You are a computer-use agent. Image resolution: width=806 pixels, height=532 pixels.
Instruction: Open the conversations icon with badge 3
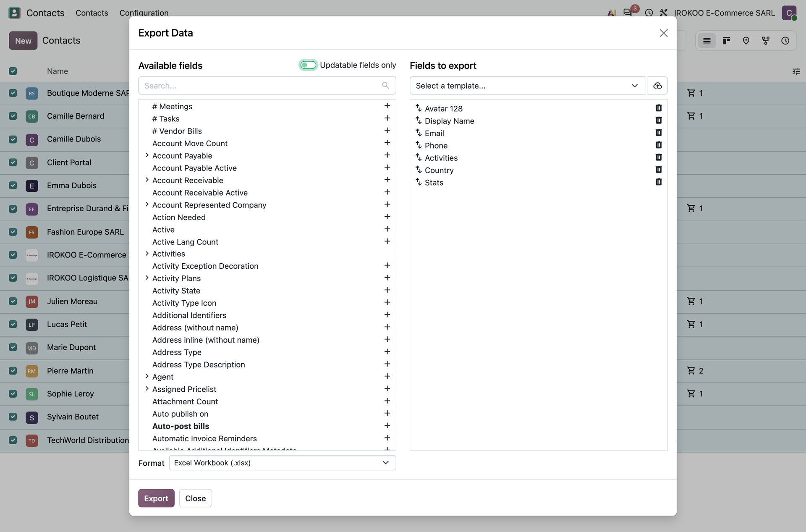point(628,13)
